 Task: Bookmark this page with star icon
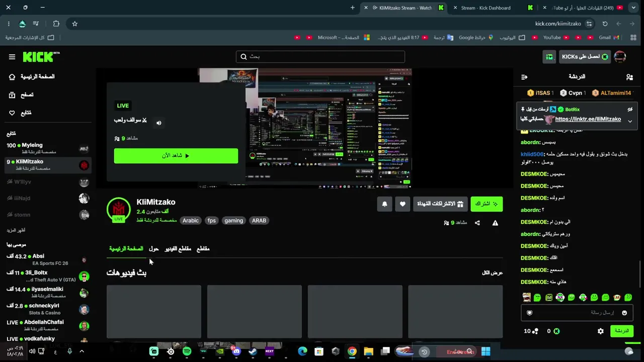[74, 24]
